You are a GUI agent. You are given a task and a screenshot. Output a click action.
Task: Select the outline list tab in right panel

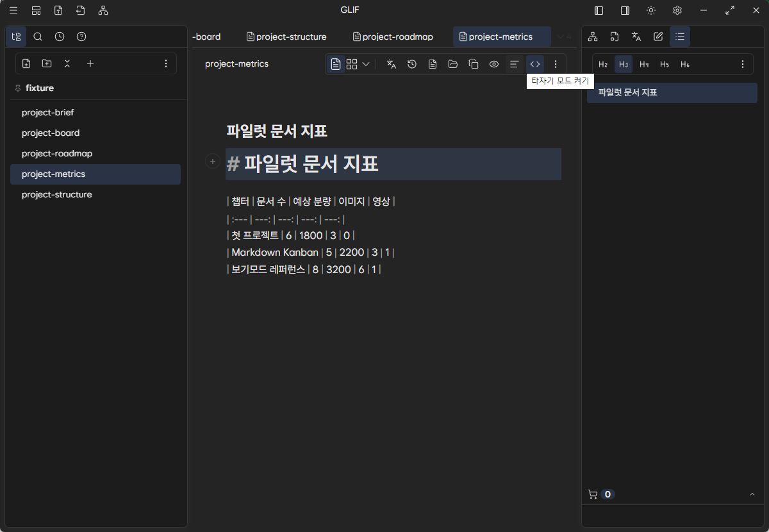tap(680, 37)
